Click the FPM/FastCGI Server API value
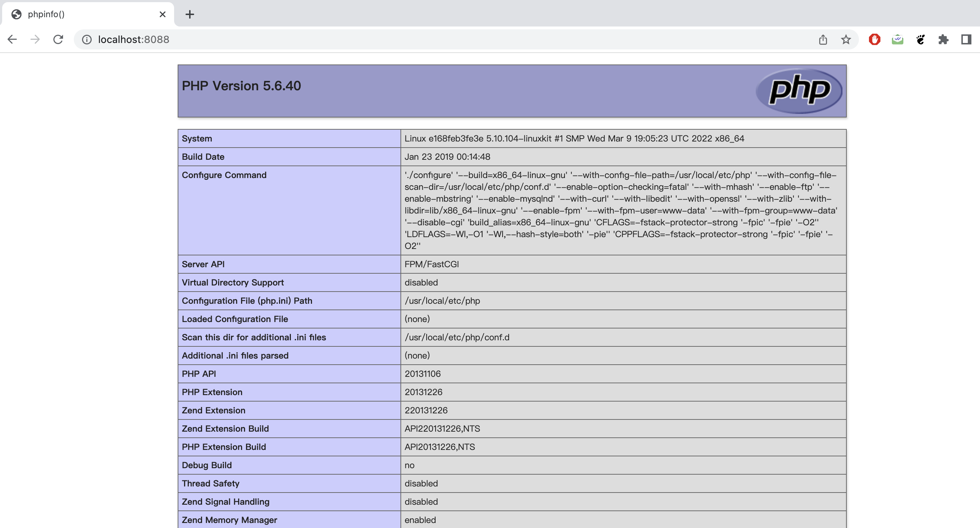 coord(431,264)
